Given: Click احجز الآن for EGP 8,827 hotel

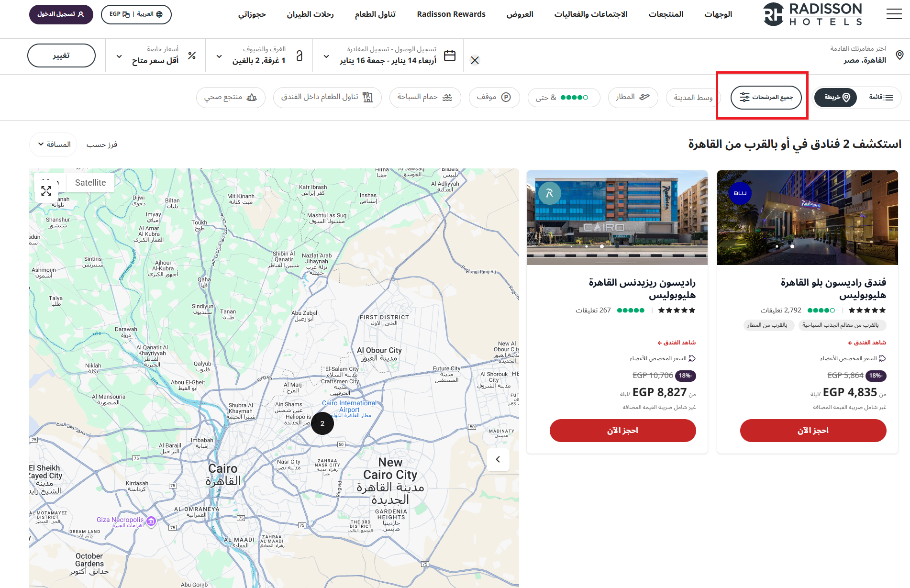Looking at the screenshot, I should pos(623,431).
